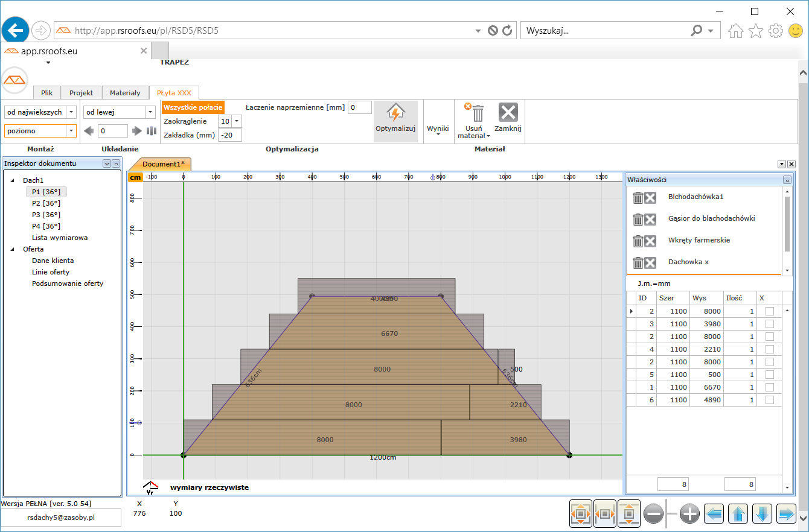Click the Zakładka (mm) input field
809x532 pixels.
pos(229,135)
